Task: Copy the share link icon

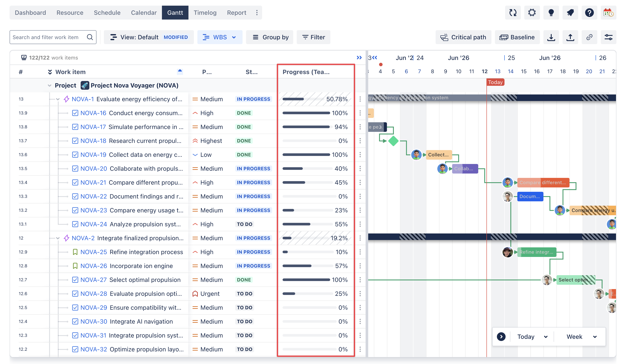Action: pyautogui.click(x=589, y=37)
